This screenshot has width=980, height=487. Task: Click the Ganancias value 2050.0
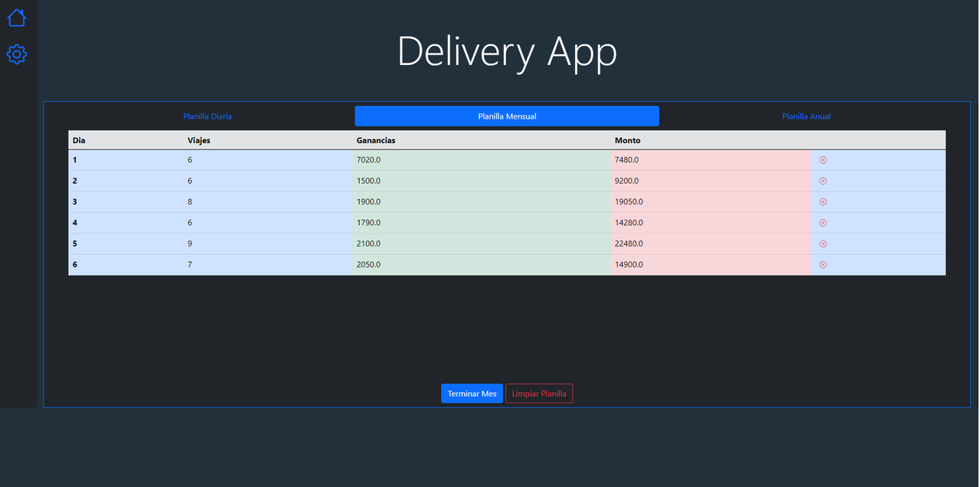(368, 264)
